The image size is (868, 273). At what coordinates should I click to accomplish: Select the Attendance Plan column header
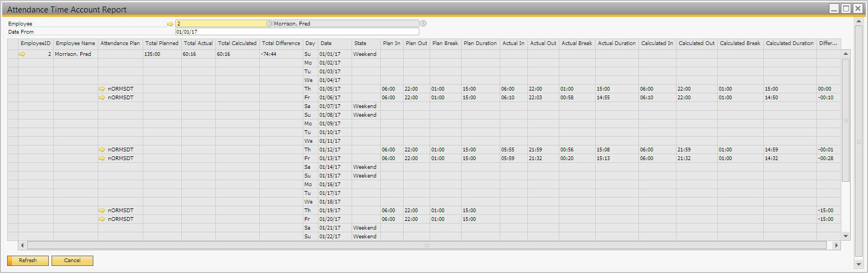[x=120, y=43]
